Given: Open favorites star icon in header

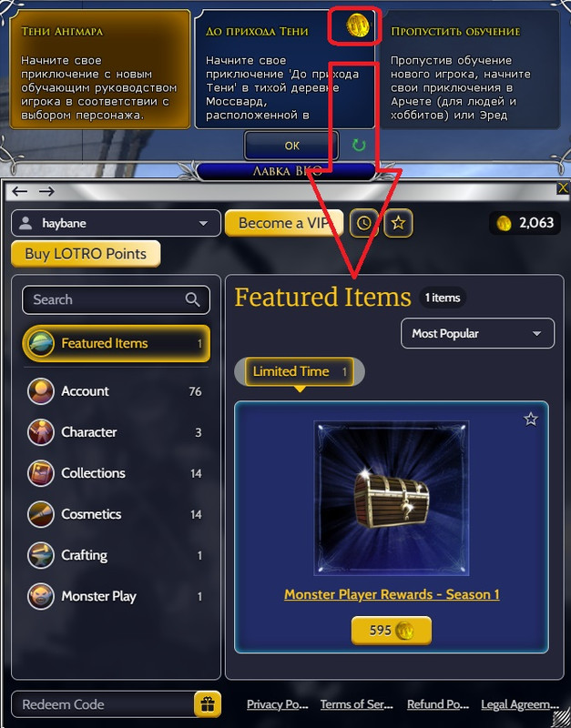Looking at the screenshot, I should (398, 223).
